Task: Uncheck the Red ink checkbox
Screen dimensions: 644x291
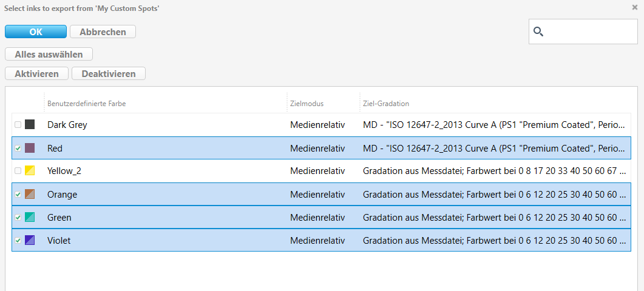Action: coord(18,148)
